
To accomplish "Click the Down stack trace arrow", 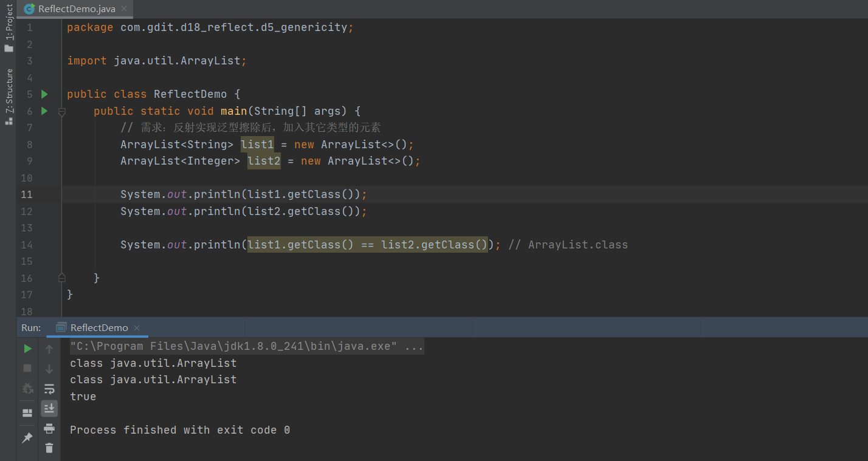I will (49, 369).
